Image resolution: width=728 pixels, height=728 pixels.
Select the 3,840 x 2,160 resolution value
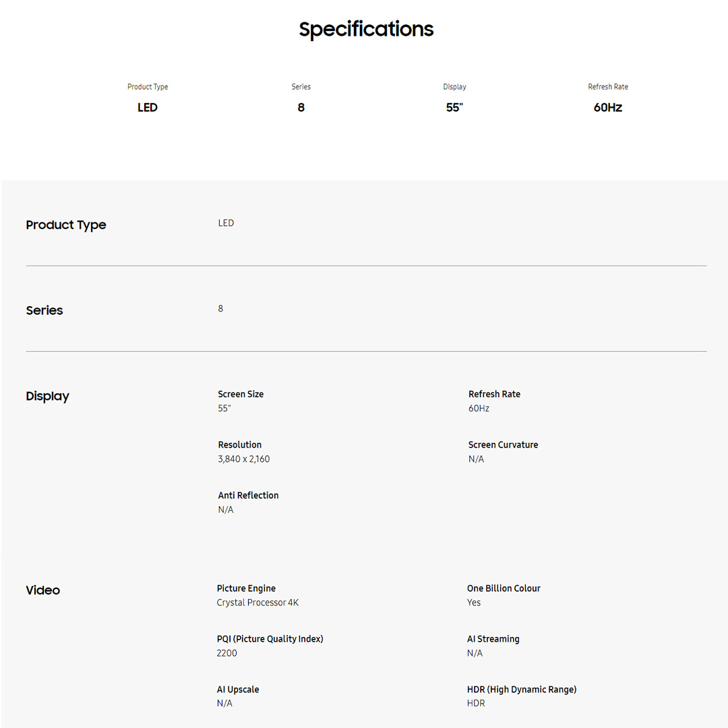click(x=244, y=459)
